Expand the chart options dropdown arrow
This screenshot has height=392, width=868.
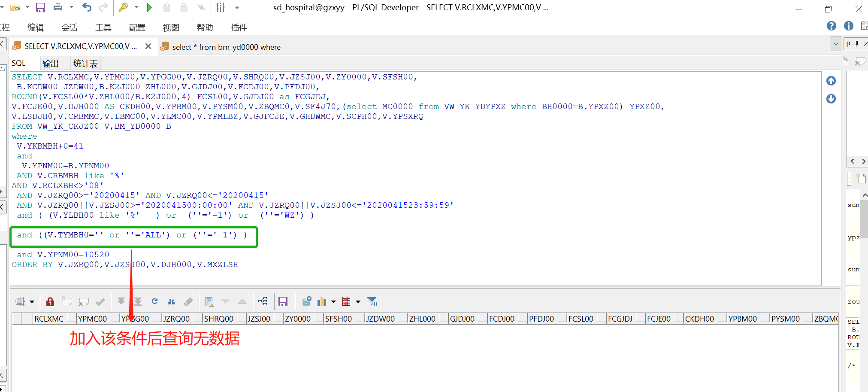pyautogui.click(x=333, y=301)
